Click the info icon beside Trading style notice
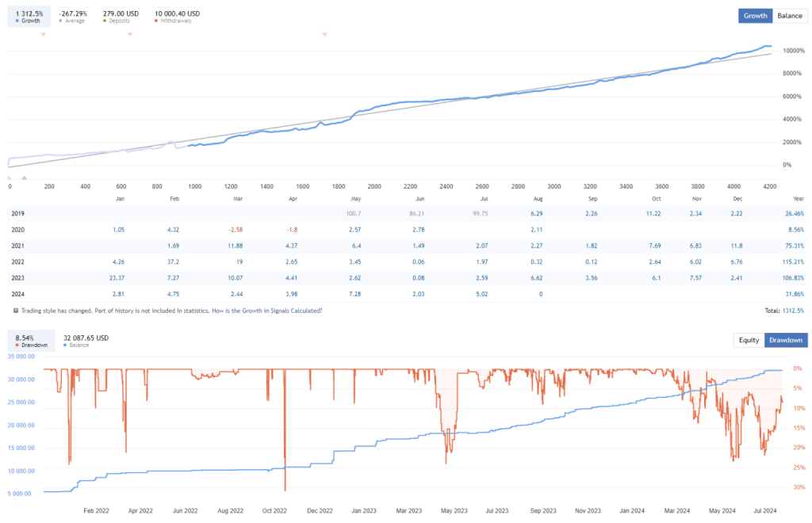The width and height of the screenshot is (812, 523). pyautogui.click(x=16, y=311)
